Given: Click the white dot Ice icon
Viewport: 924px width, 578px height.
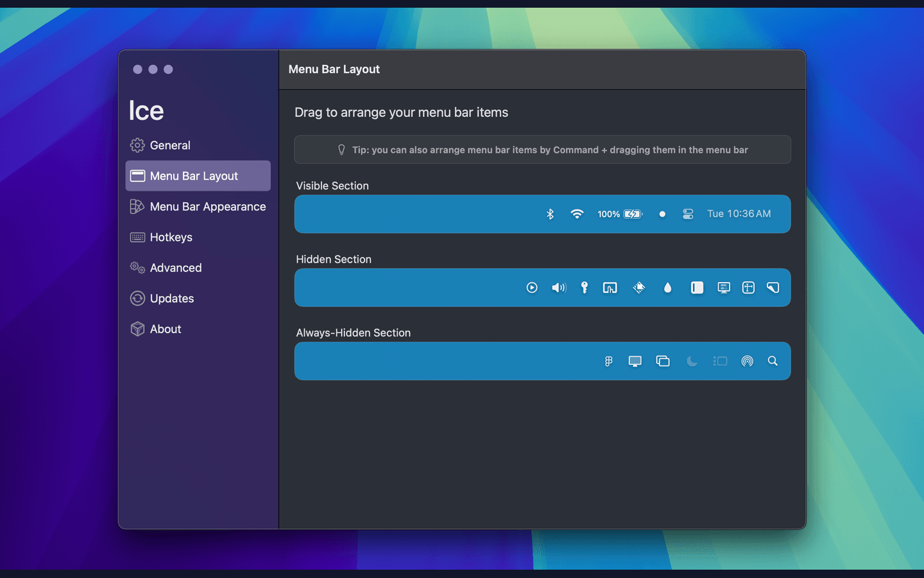Looking at the screenshot, I should tap(662, 214).
